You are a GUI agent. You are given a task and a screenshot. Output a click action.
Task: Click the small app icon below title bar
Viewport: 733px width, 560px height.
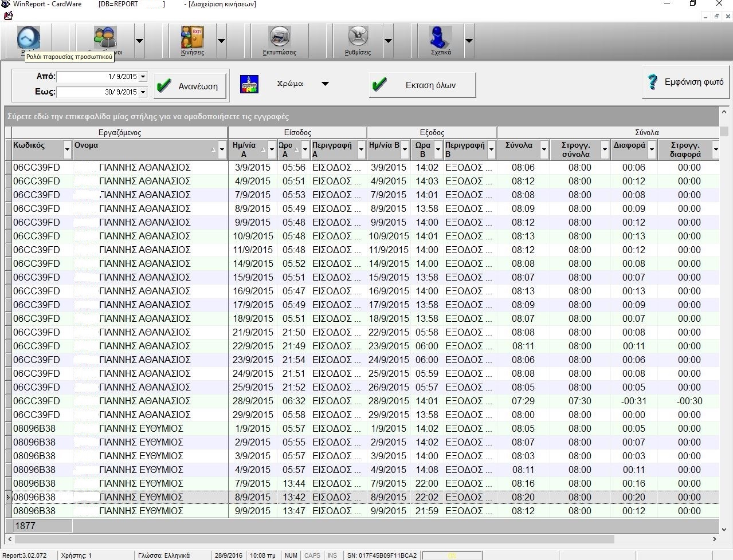(x=8, y=15)
